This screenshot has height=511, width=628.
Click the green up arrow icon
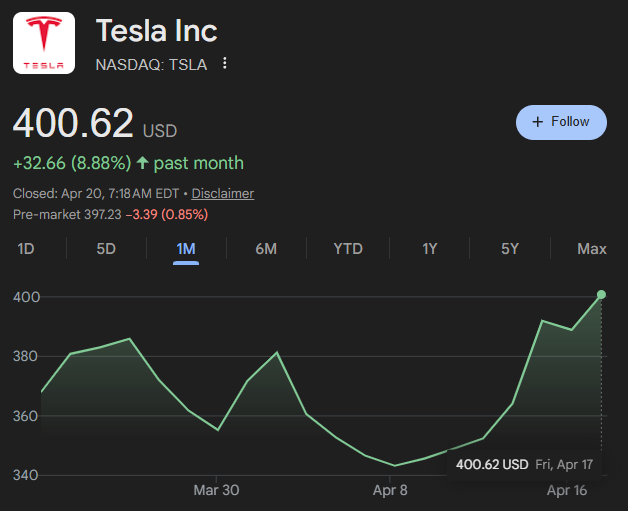pyautogui.click(x=143, y=163)
